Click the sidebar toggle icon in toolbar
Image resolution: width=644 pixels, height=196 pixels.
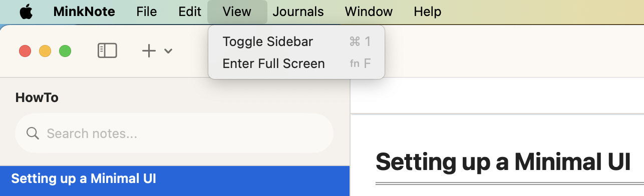point(107,50)
